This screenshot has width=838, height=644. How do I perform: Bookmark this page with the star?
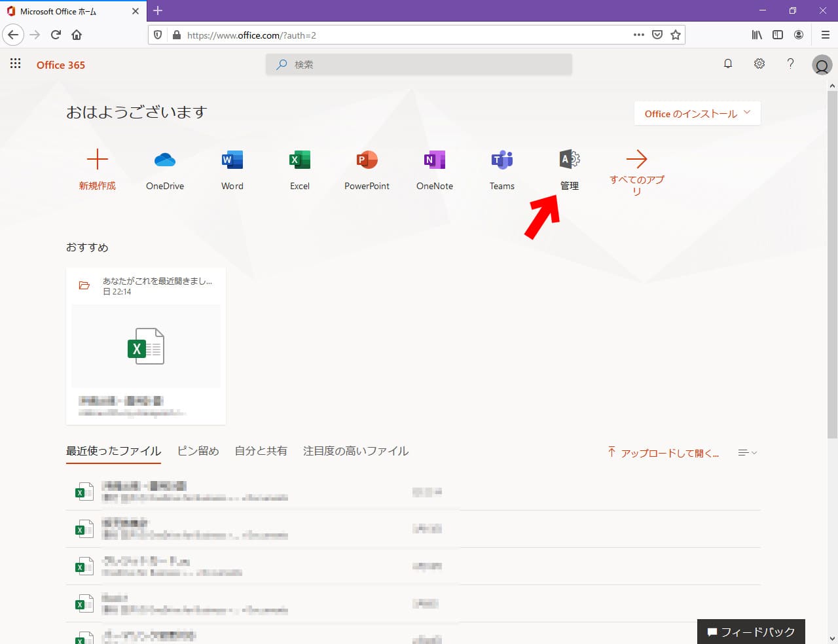(x=676, y=35)
